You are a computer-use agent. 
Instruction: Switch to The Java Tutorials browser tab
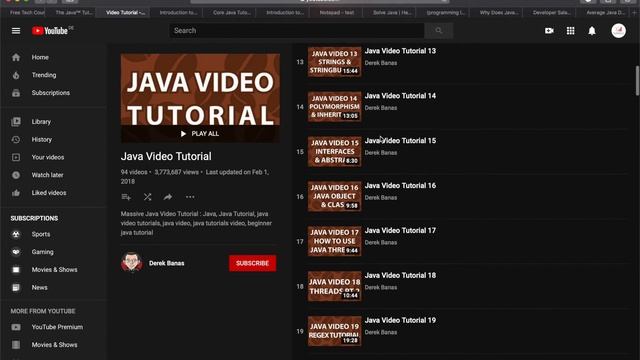point(73,13)
